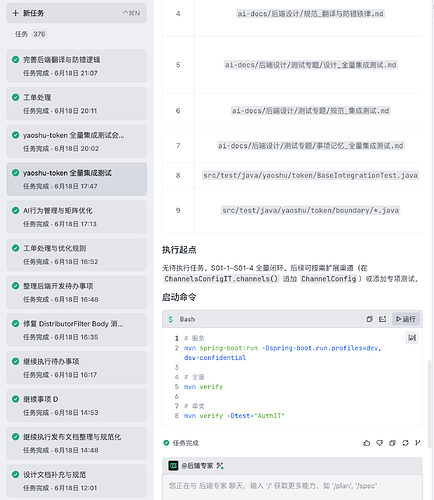Click table row number 8
The width and height of the screenshot is (434, 500).
[x=178, y=175]
